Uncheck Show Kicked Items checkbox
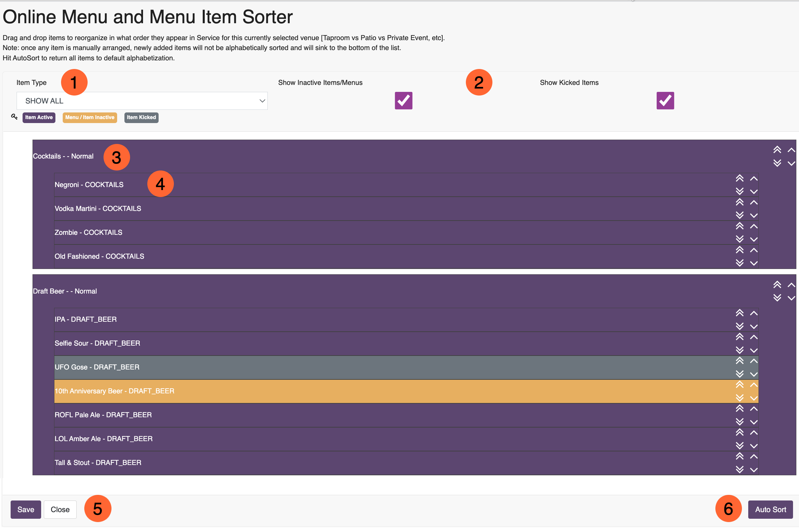 pyautogui.click(x=665, y=101)
